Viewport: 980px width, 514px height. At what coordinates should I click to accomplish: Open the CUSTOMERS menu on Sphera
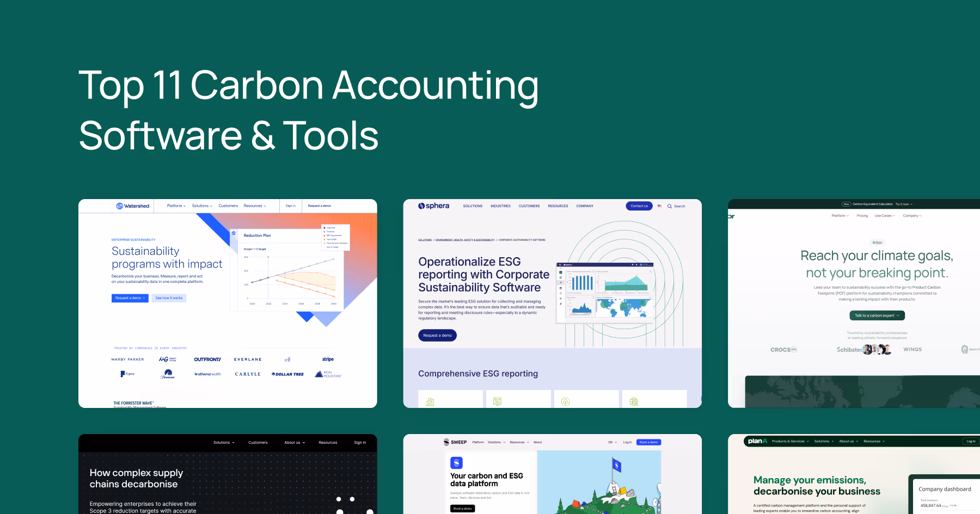tap(529, 206)
